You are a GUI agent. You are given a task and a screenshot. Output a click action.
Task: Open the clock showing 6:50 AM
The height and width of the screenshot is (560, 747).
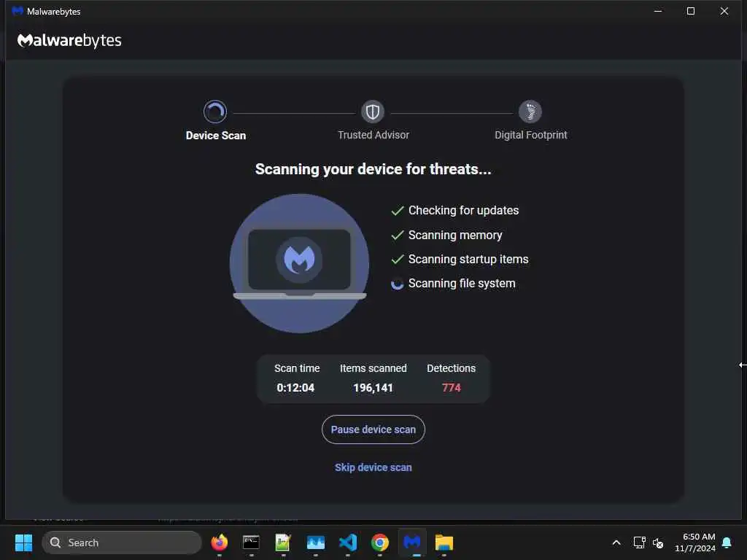click(695, 542)
